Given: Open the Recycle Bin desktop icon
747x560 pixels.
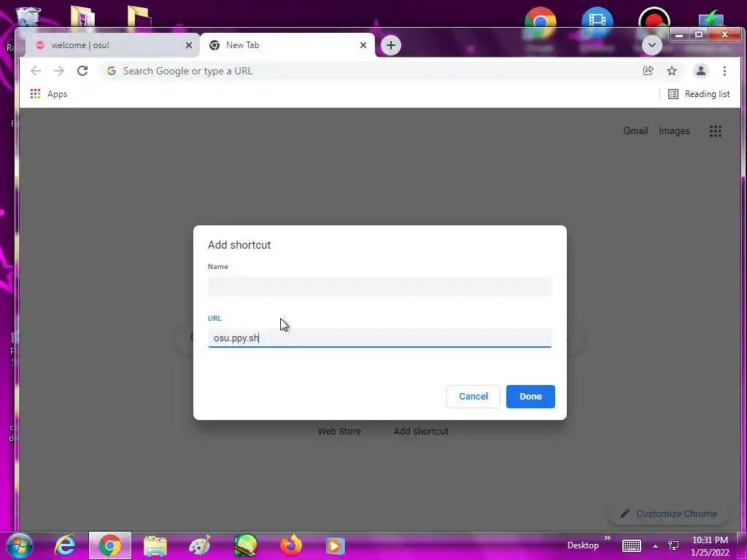Looking at the screenshot, I should (28, 17).
